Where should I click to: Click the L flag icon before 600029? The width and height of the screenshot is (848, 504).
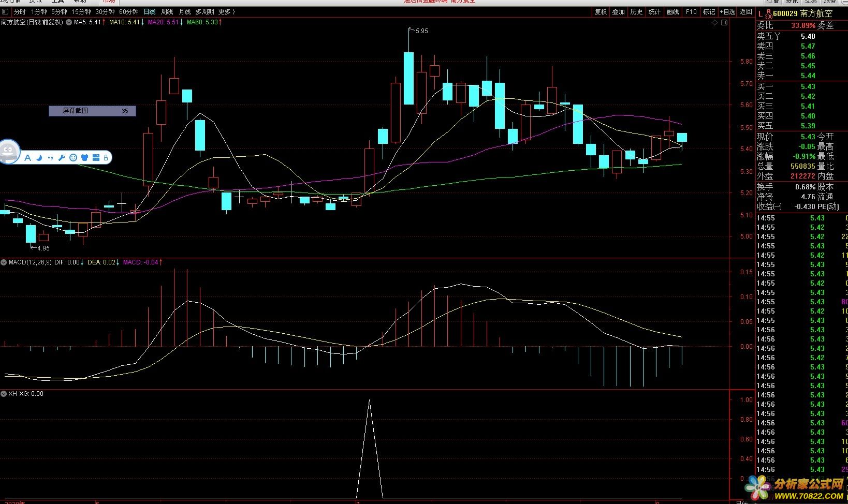tap(760, 13)
